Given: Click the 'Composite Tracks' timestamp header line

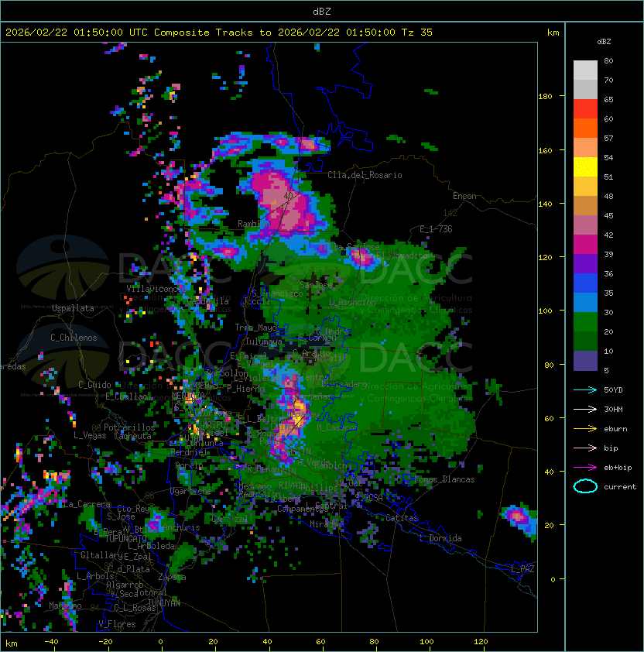Looking at the screenshot, I should click(x=219, y=33).
